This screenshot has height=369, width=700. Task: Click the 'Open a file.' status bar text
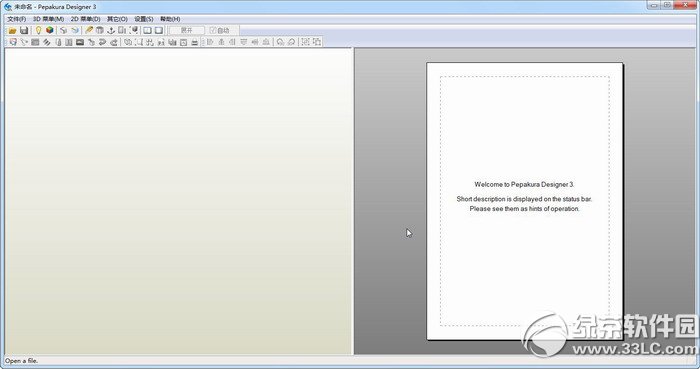pos(21,361)
